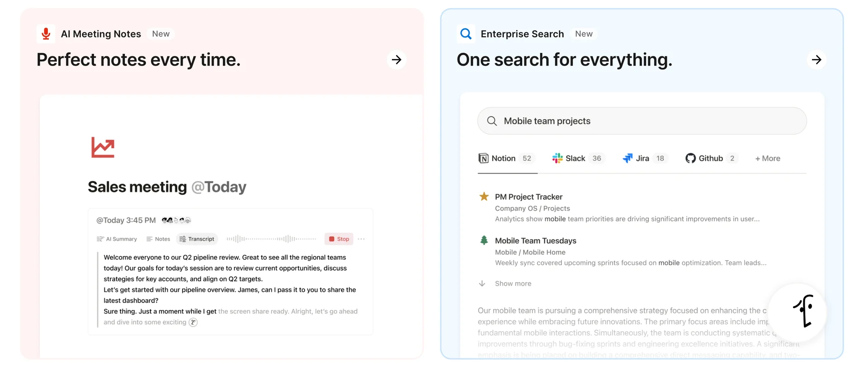Stop the meeting recording

[339, 239]
